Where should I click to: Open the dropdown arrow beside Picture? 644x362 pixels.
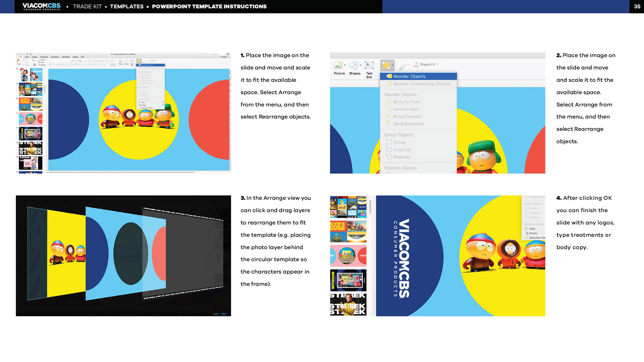click(345, 65)
